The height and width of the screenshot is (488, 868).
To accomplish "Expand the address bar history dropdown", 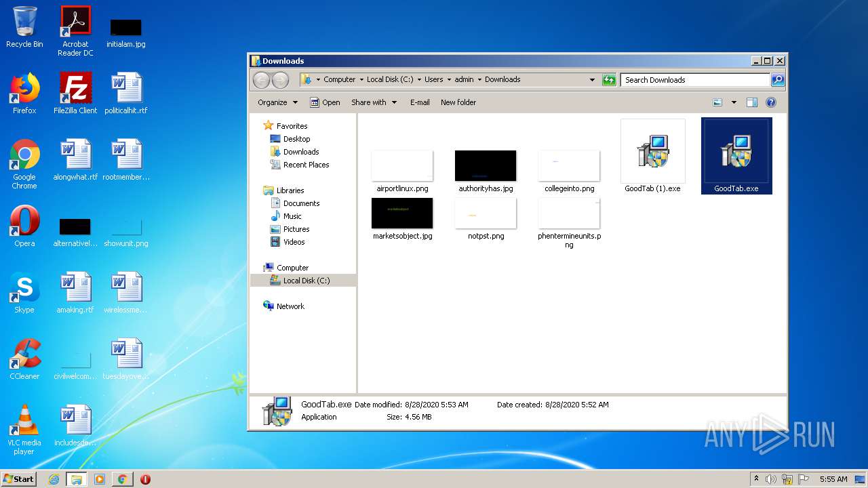I will pyautogui.click(x=592, y=80).
